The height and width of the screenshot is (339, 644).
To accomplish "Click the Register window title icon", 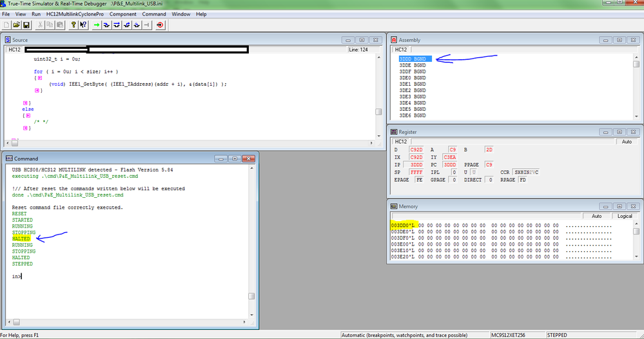I will coord(394,131).
